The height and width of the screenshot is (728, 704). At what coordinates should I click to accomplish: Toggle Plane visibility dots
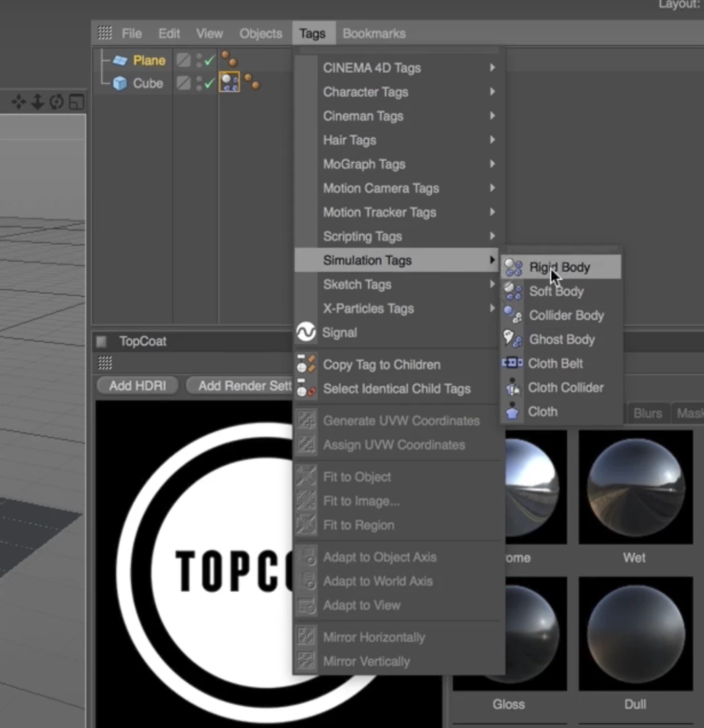click(199, 60)
